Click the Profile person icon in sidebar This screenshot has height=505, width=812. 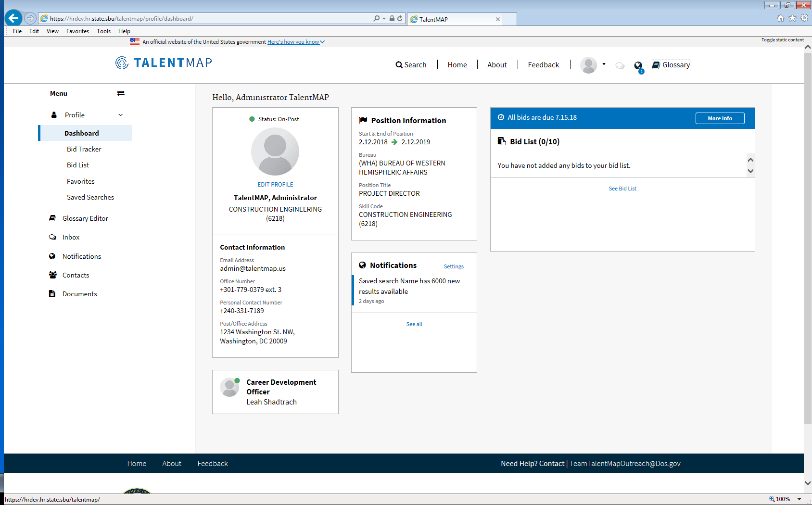54,115
